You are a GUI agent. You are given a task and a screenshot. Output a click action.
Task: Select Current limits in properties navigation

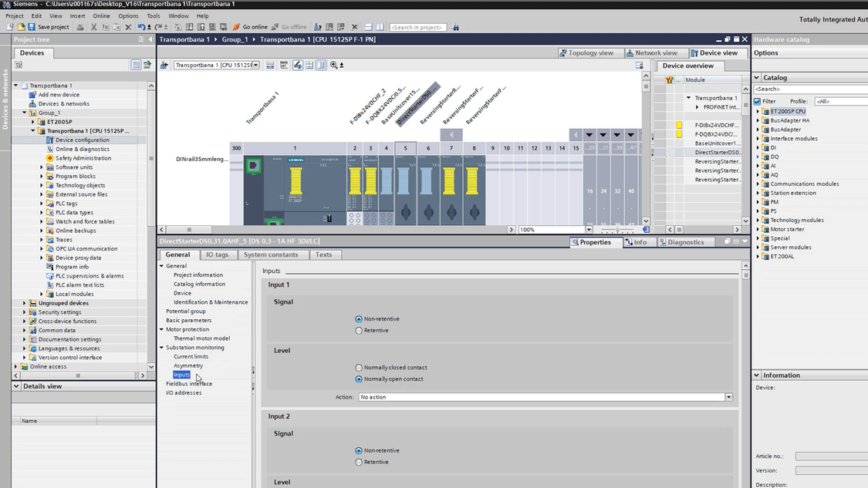pos(191,356)
